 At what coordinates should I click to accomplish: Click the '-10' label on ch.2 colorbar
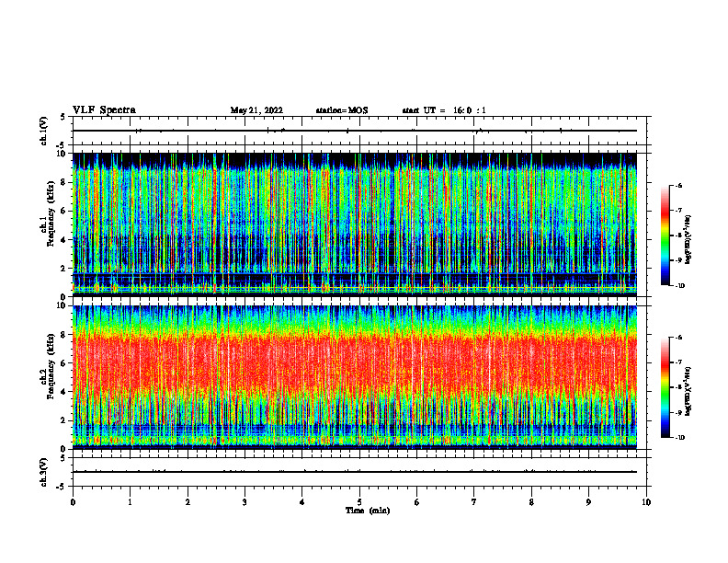[679, 438]
